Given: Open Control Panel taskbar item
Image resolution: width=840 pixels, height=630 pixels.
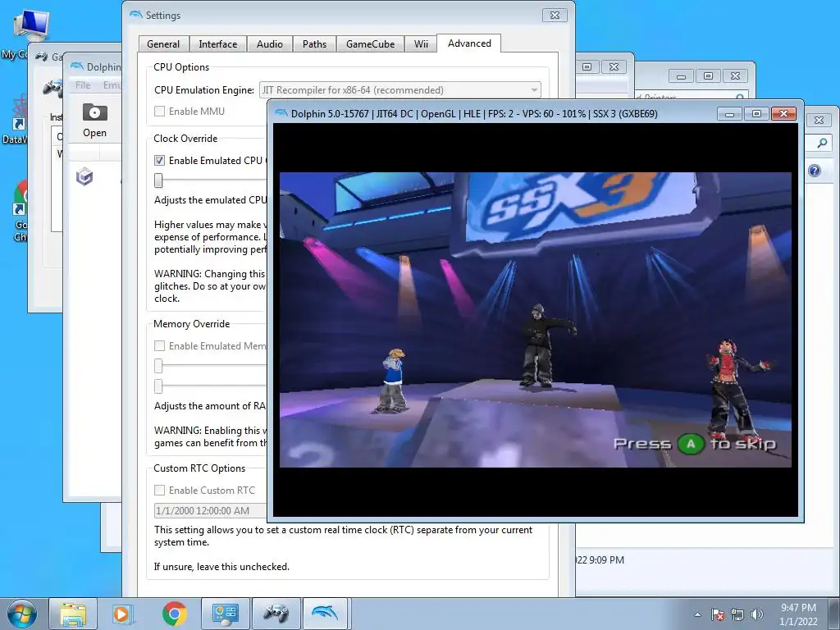Looking at the screenshot, I should [225, 614].
